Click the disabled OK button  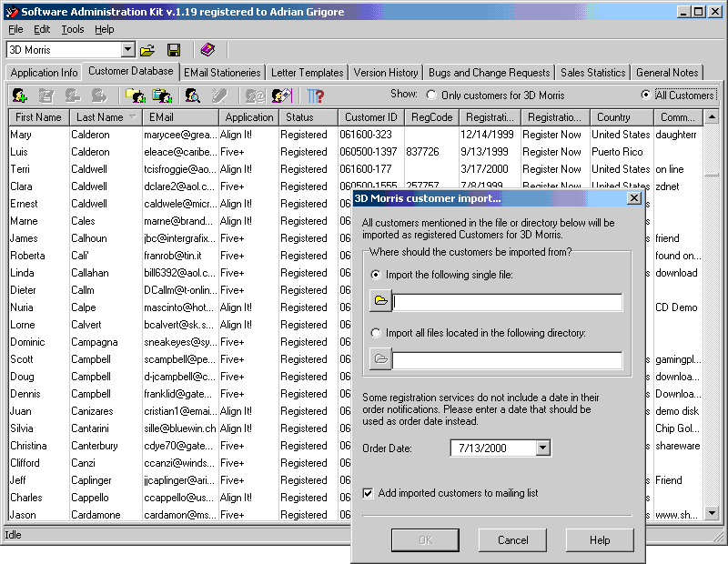(x=425, y=539)
